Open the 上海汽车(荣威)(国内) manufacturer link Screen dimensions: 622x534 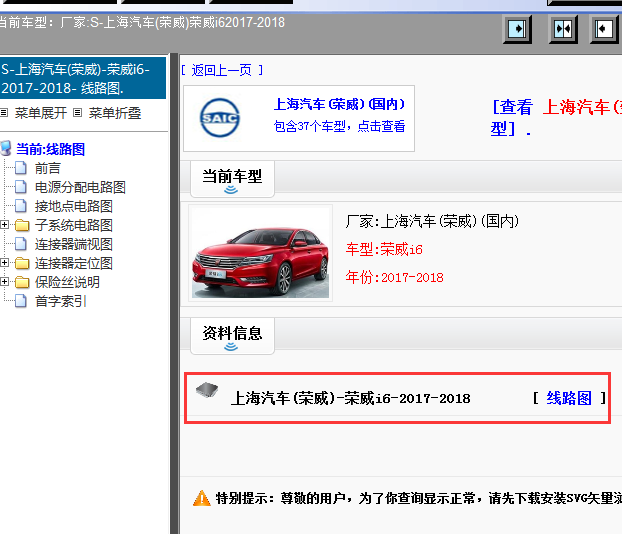point(339,104)
